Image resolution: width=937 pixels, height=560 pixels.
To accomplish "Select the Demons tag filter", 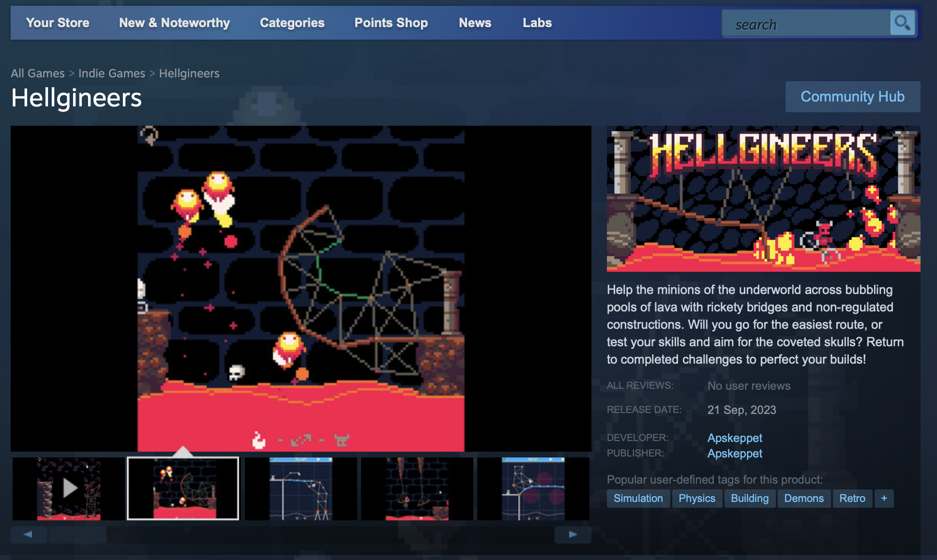I will (x=803, y=499).
